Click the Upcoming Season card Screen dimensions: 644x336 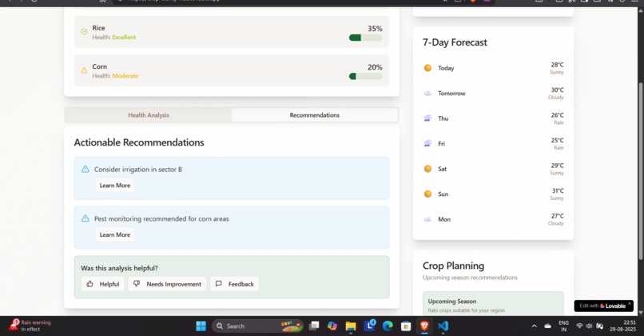[493, 303]
